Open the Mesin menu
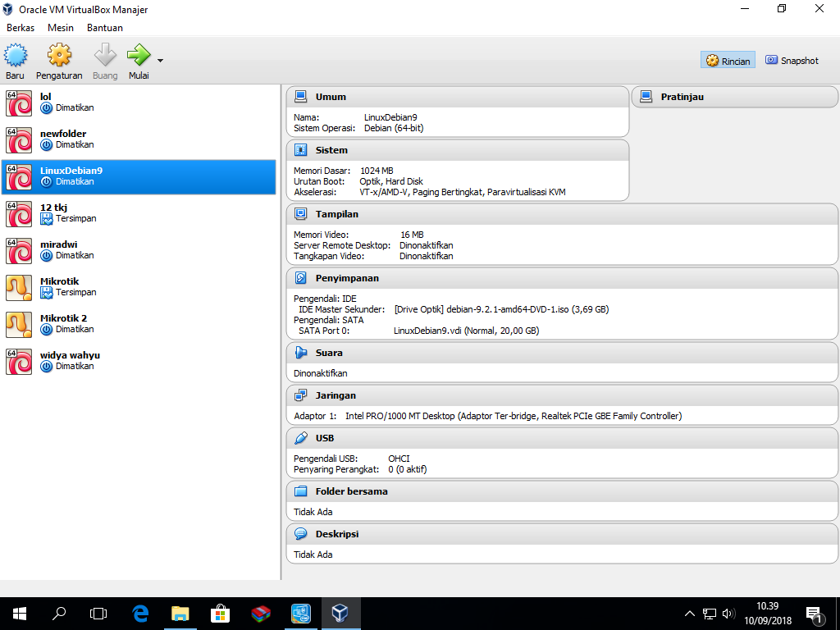 point(60,27)
